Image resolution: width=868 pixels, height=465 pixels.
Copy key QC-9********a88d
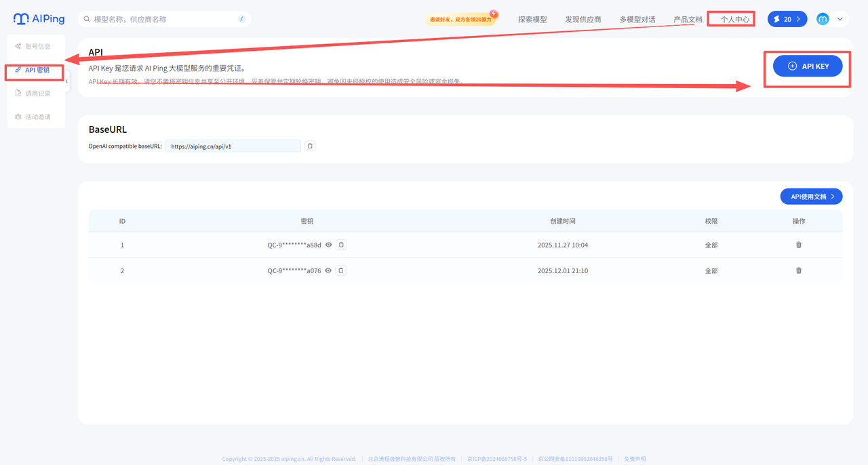pyautogui.click(x=341, y=245)
